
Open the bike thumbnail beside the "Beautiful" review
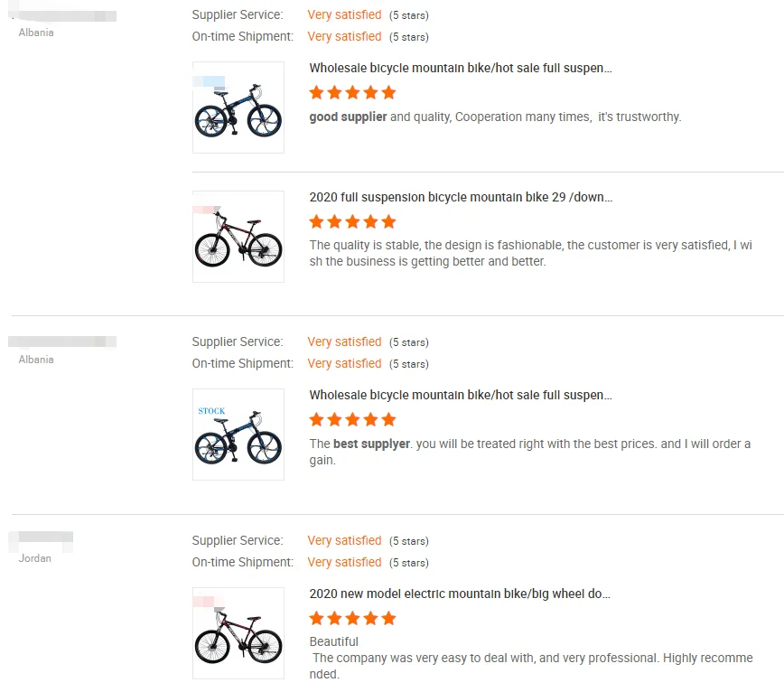point(238,633)
